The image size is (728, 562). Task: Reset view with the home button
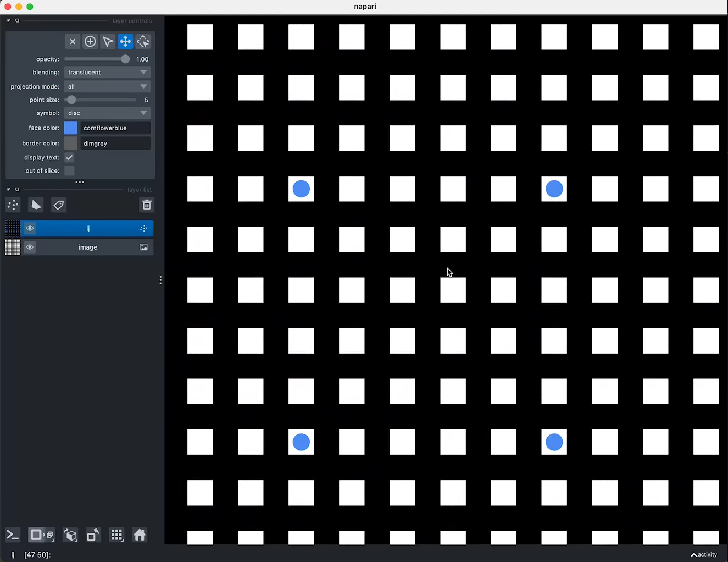[140, 535]
